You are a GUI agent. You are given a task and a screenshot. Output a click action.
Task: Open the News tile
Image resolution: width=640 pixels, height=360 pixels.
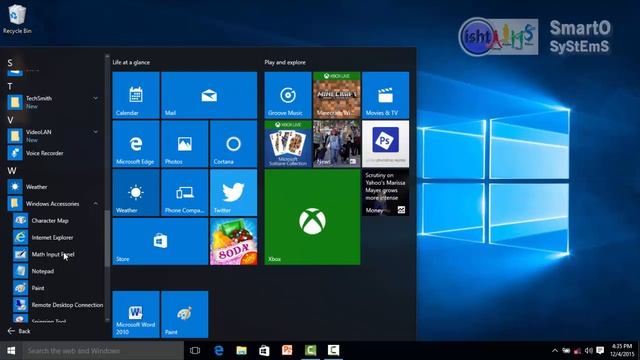(337, 144)
